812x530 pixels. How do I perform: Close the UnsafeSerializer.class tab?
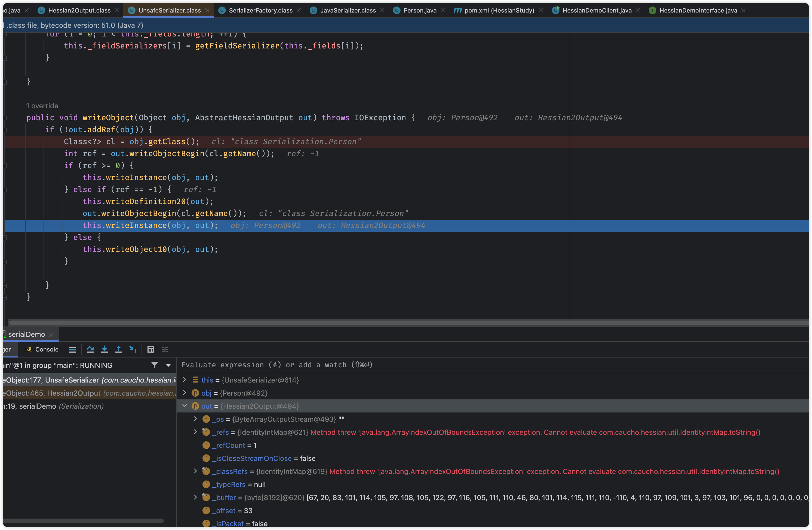click(207, 10)
